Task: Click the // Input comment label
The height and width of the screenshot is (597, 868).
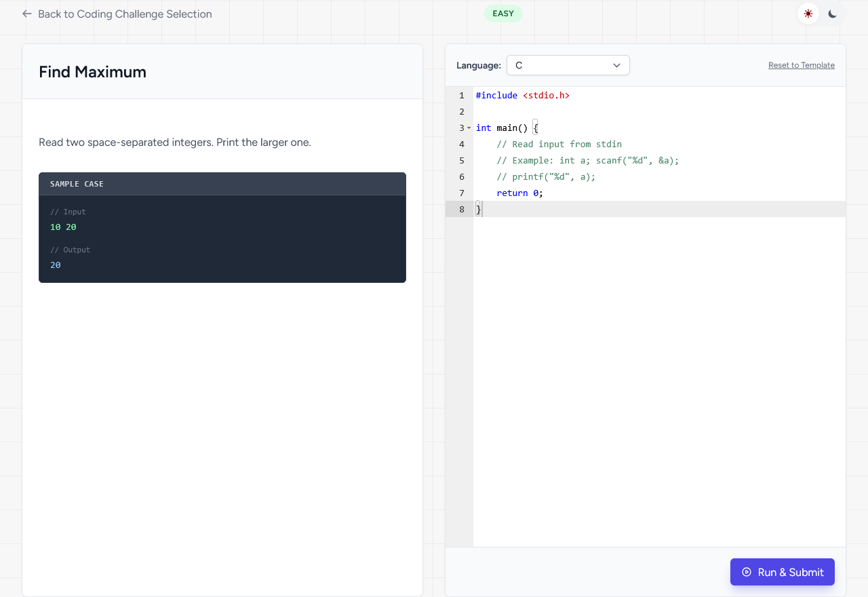Action: coord(68,212)
